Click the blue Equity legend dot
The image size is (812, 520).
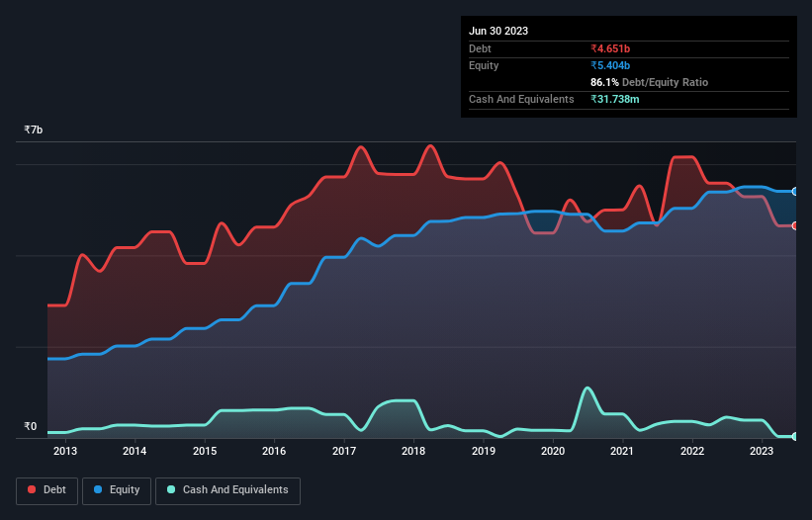(x=98, y=489)
